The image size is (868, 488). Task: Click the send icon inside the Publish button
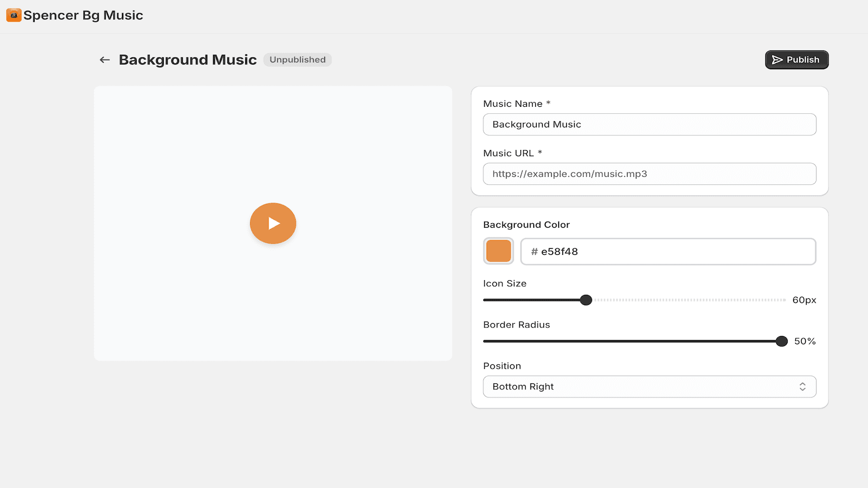777,60
